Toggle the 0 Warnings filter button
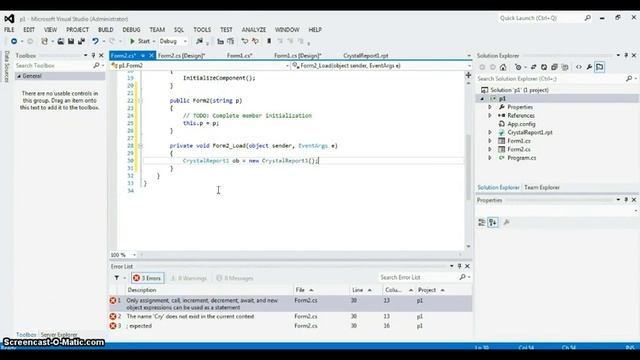 (x=188, y=278)
